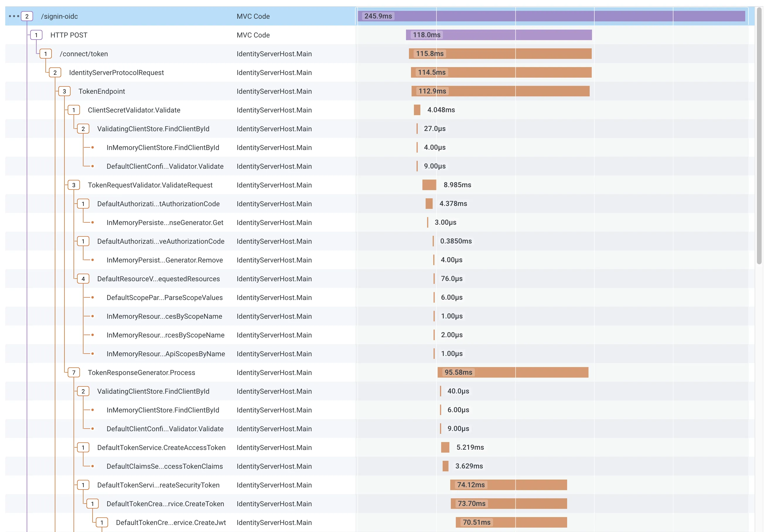Toggle children of TokenRequestValidator.ValidateRequest badge

[74, 185]
